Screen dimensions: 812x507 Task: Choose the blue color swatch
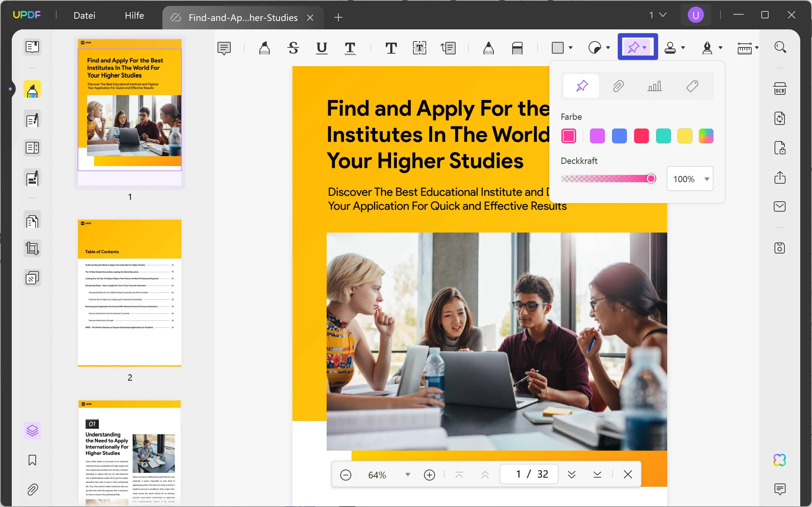click(619, 136)
